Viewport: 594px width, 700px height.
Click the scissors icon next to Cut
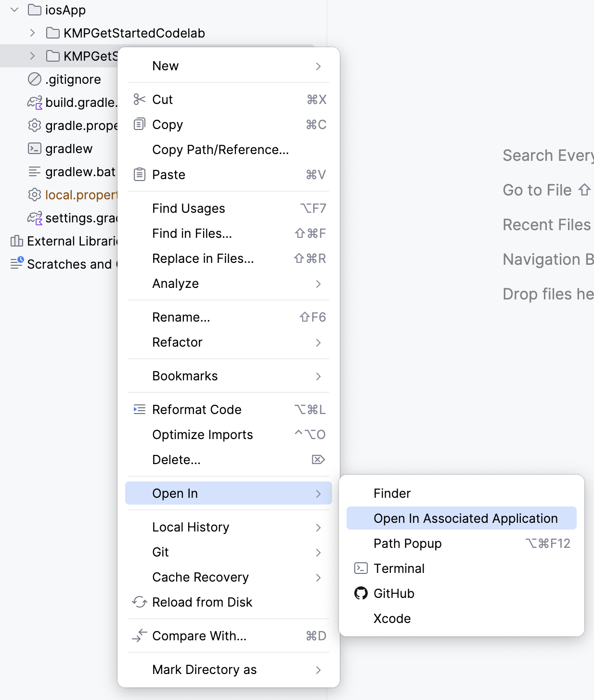point(140,99)
